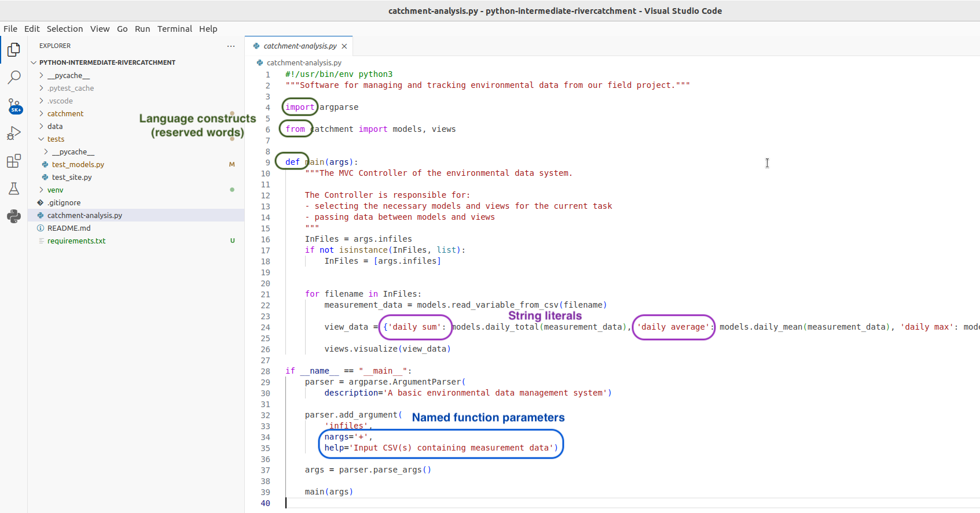The image size is (980, 513).
Task: Expand the .pytest_cache folder
Action: 41,88
